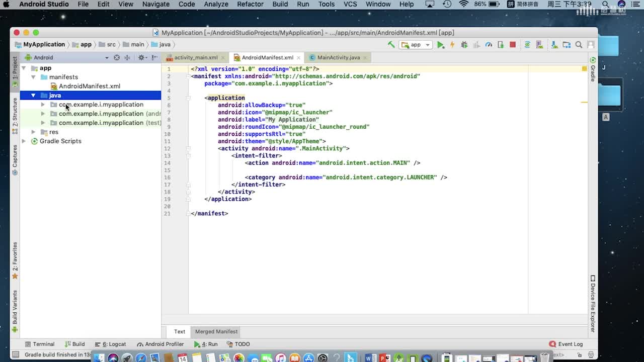Open SDK Manager download icon
Screen dimensions: 644x362
point(554,45)
